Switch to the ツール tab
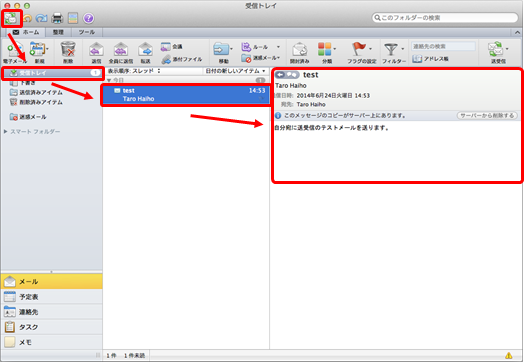524x362 pixels. coord(87,32)
